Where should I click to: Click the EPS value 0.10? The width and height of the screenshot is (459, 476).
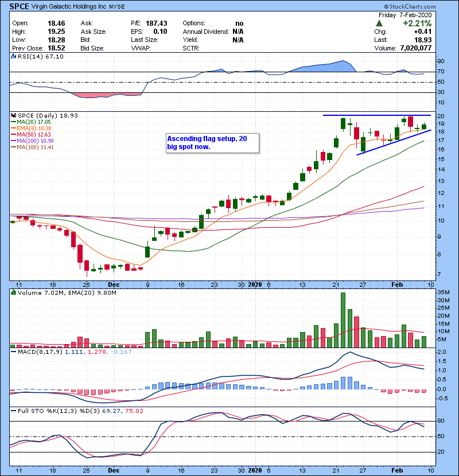pyautogui.click(x=160, y=32)
